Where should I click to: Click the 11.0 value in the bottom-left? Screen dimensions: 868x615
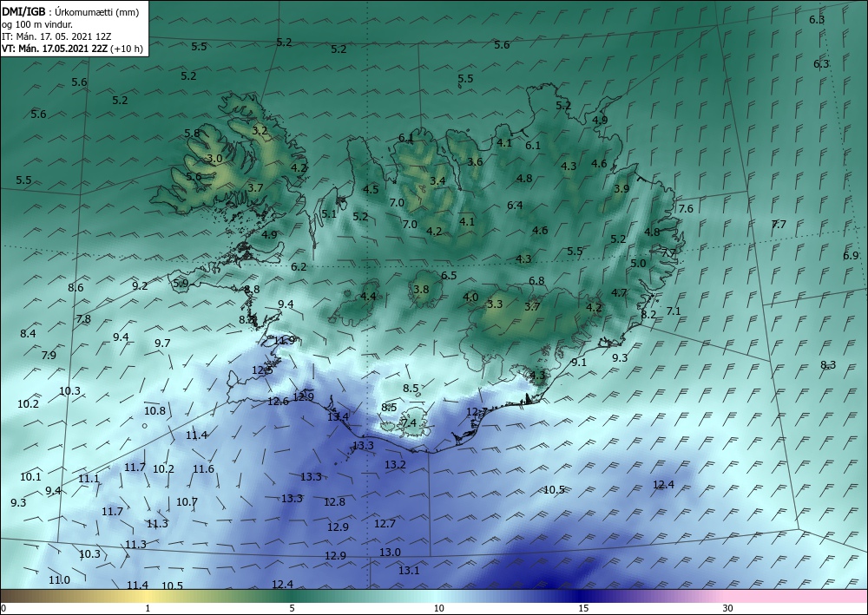click(x=59, y=580)
